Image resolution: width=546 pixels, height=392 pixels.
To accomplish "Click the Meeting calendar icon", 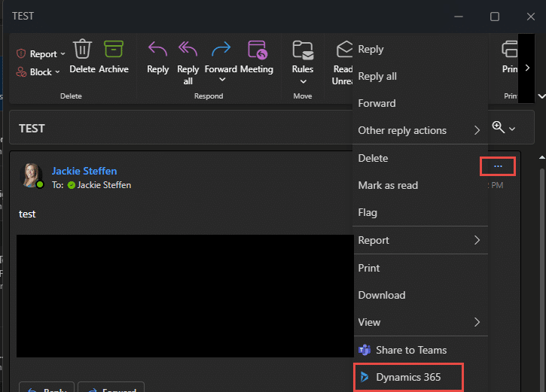I will [257, 50].
